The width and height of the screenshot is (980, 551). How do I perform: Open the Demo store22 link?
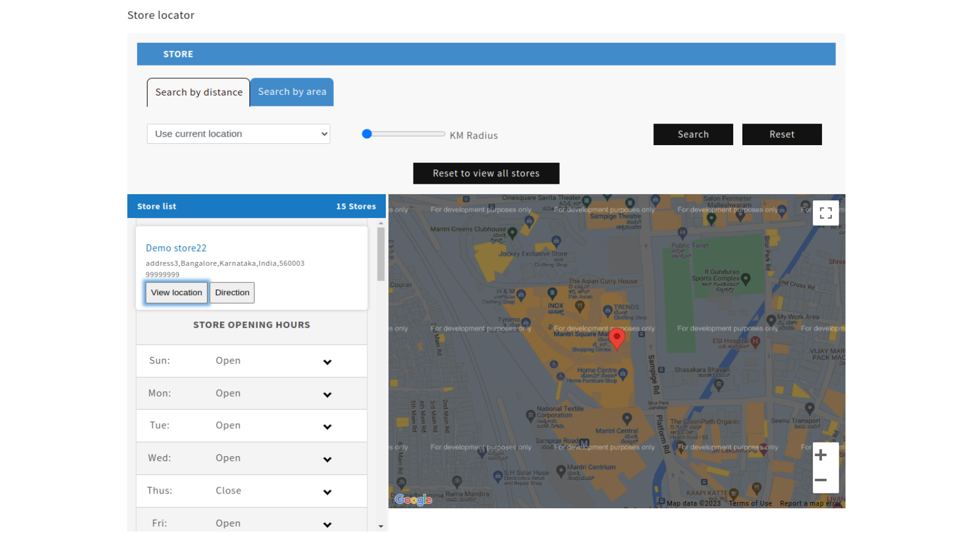[x=176, y=248]
